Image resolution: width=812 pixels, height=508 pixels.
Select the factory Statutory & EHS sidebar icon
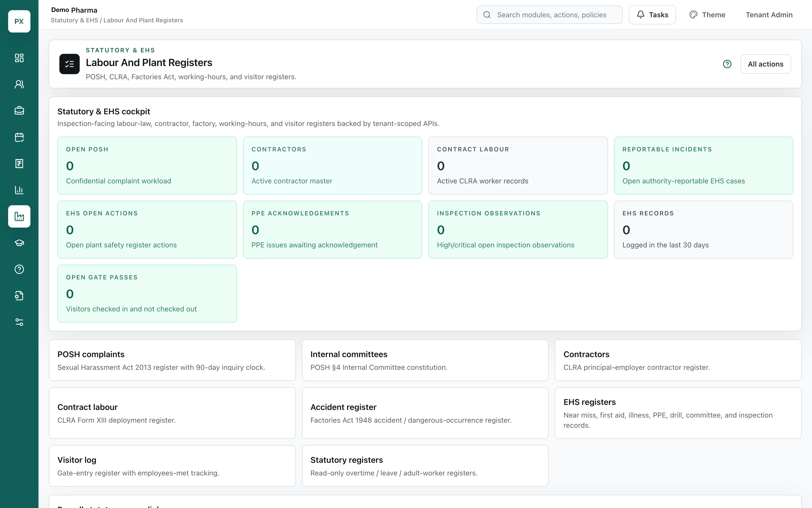(x=19, y=216)
